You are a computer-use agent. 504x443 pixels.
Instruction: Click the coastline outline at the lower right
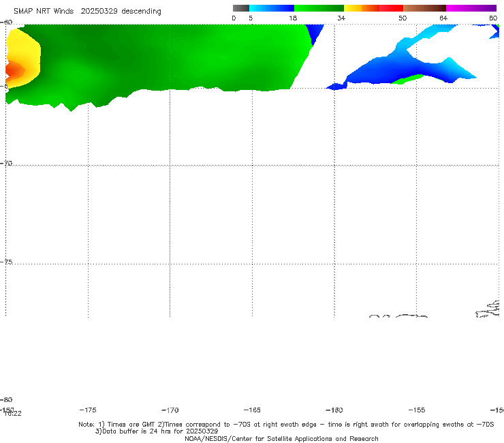click(x=488, y=309)
